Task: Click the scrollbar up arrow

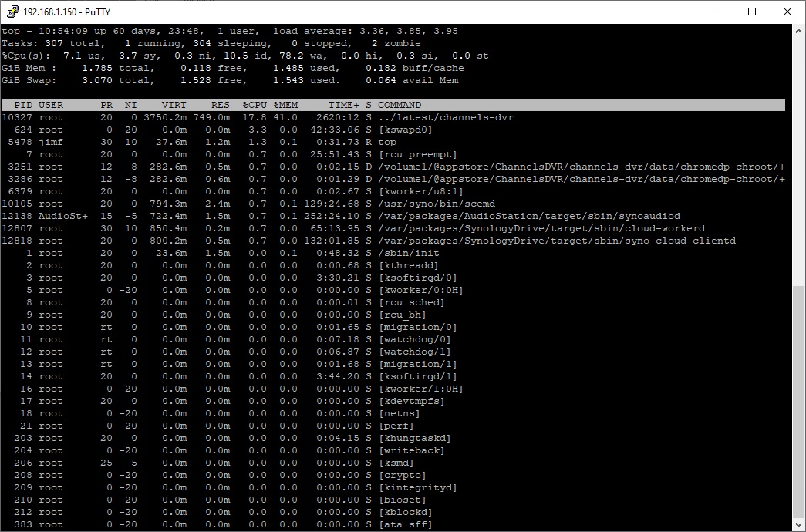Action: pyautogui.click(x=799, y=30)
